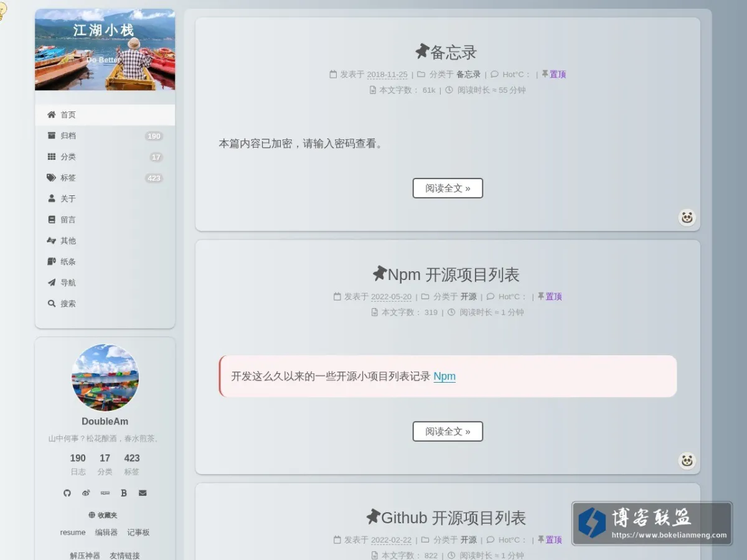Click the 2018-11-25 post date

click(x=387, y=75)
